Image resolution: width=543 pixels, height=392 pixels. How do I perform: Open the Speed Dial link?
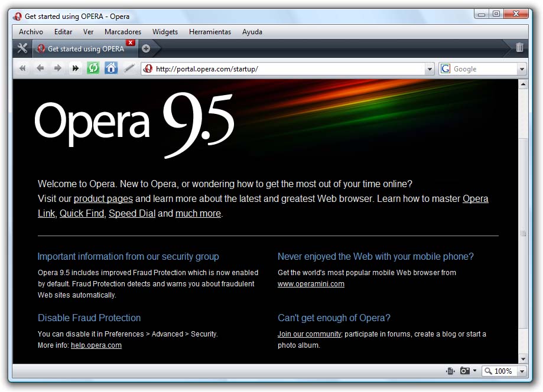(x=132, y=214)
